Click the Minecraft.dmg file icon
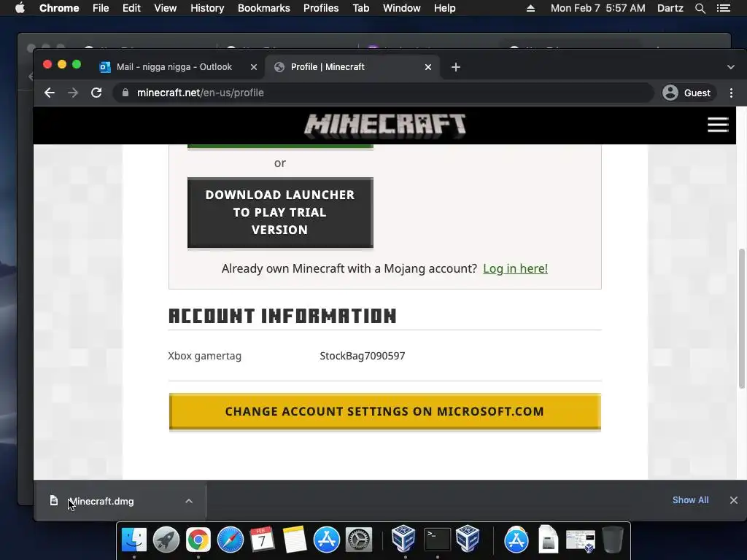747x560 pixels. (x=54, y=500)
